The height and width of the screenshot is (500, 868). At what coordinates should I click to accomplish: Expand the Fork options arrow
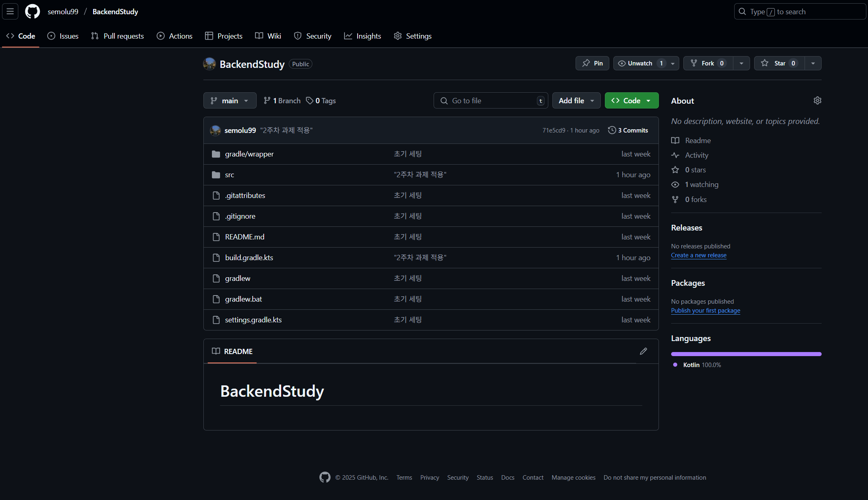tap(742, 63)
